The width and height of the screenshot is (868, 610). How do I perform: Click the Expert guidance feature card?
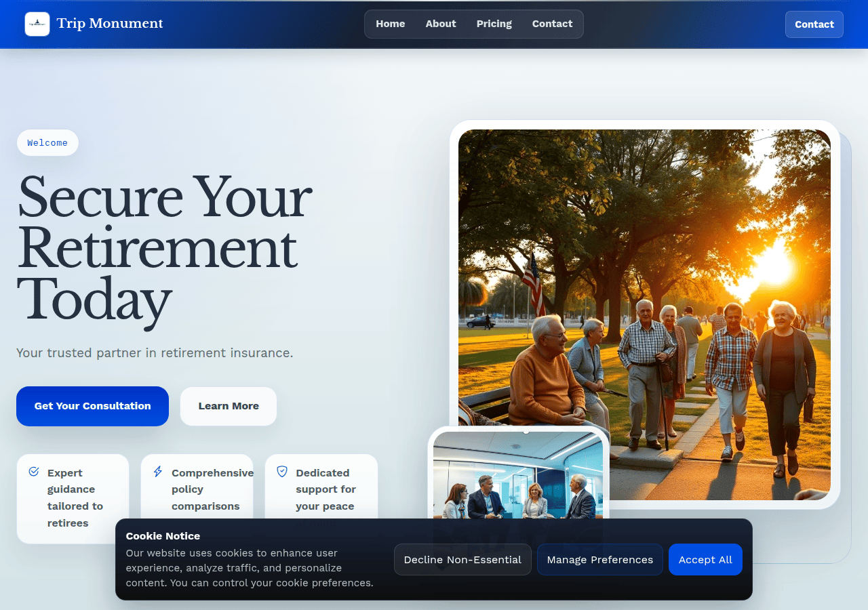click(73, 498)
